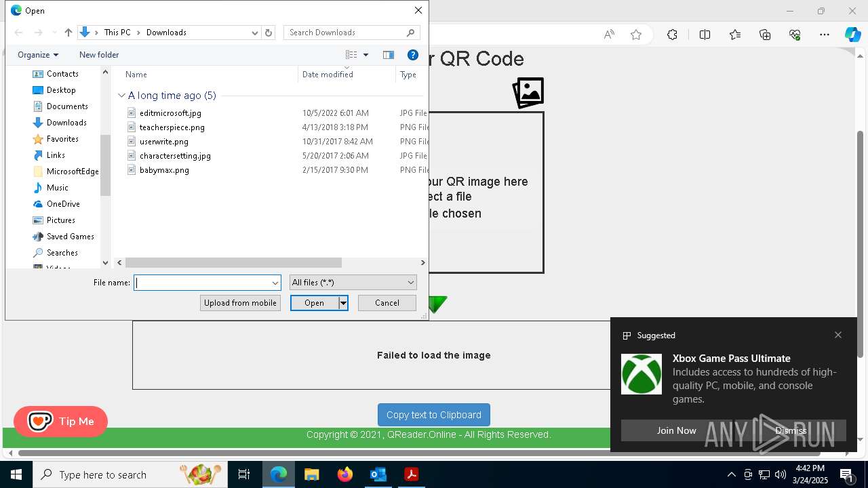This screenshot has height=488, width=868.
Task: Open Organize dropdown menu
Action: [x=38, y=55]
